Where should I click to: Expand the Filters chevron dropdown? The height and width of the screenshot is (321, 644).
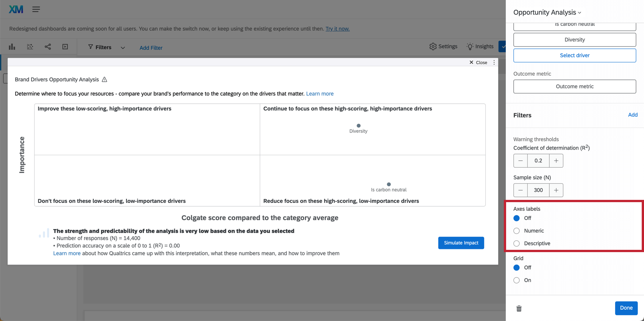(123, 48)
